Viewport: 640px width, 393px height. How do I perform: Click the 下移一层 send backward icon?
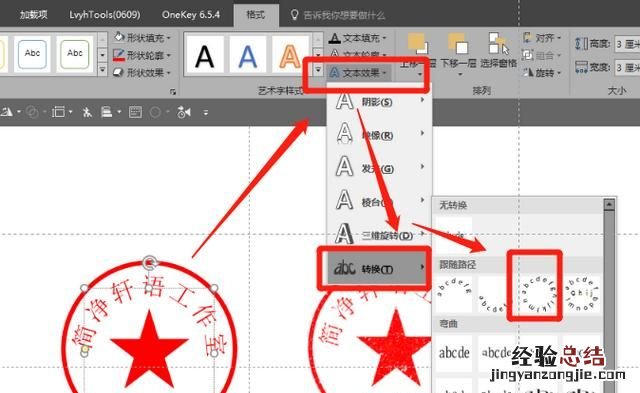click(x=458, y=44)
